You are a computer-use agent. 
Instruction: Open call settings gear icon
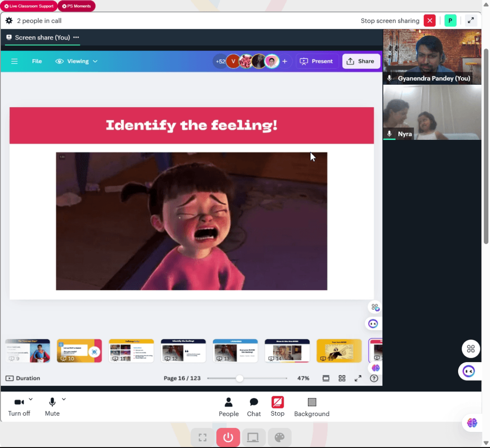tap(9, 21)
